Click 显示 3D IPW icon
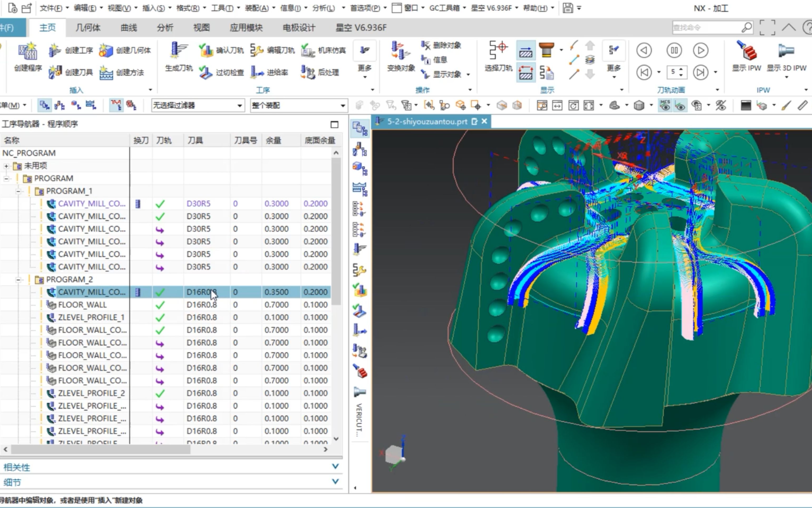The height and width of the screenshot is (508, 812). 786,50
